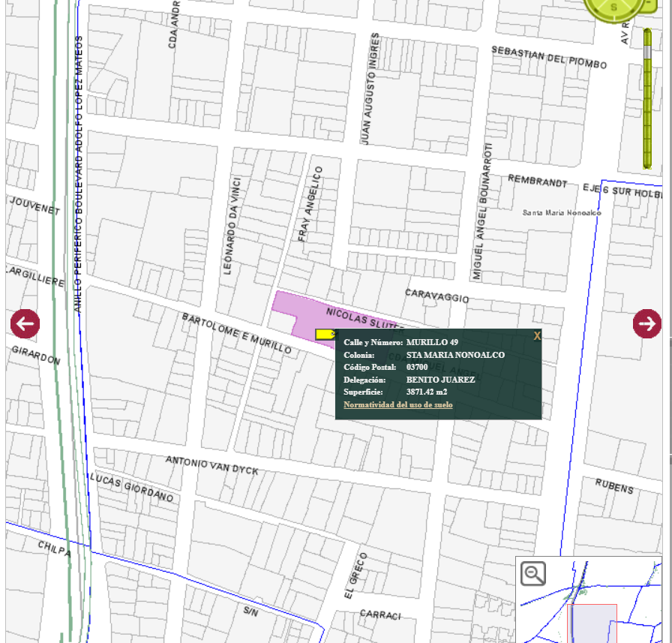Click the ANTONIO VAN DYCK street label

pos(211,465)
